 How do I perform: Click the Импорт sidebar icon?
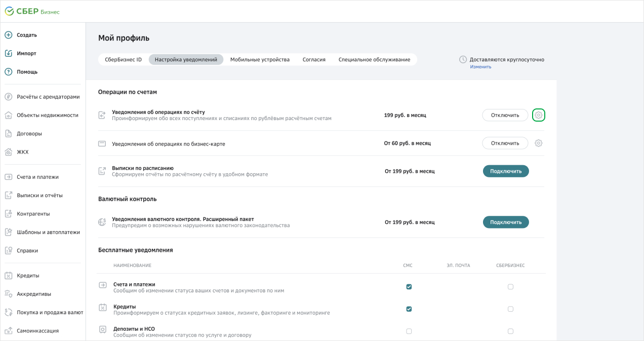(x=8, y=53)
